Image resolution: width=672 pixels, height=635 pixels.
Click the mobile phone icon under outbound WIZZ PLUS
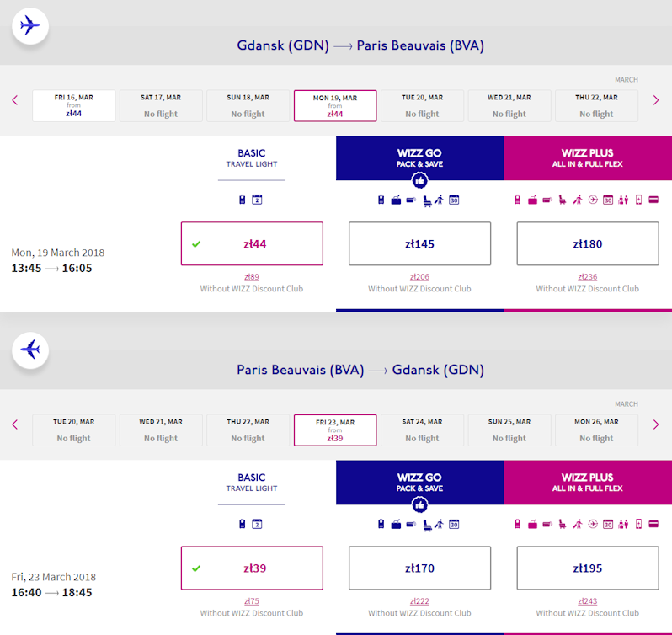[638, 200]
